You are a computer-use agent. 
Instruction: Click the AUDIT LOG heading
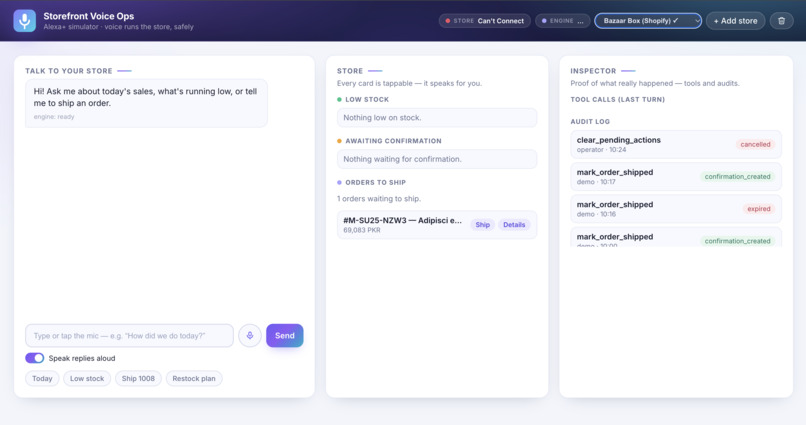pos(590,122)
